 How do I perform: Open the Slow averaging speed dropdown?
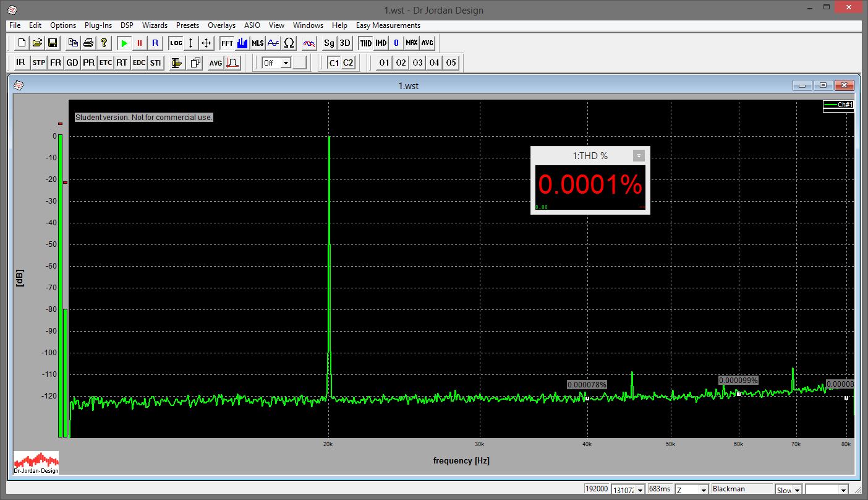(x=797, y=489)
